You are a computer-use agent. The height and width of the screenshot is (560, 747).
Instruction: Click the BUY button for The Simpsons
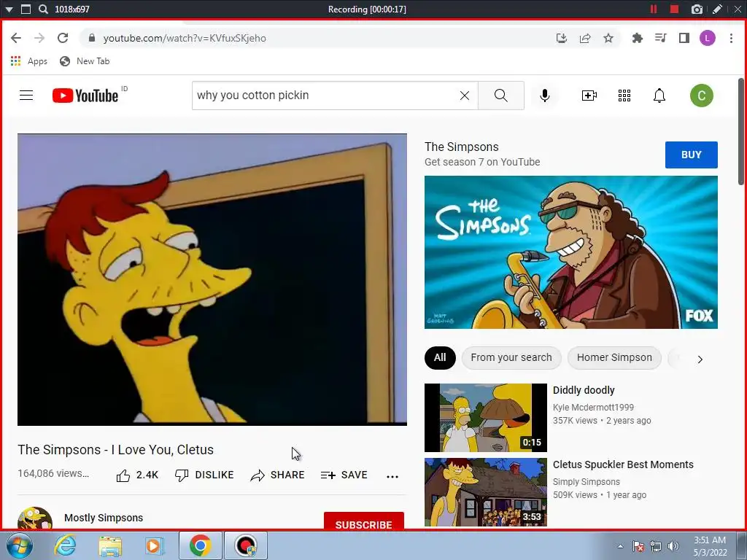tap(691, 155)
